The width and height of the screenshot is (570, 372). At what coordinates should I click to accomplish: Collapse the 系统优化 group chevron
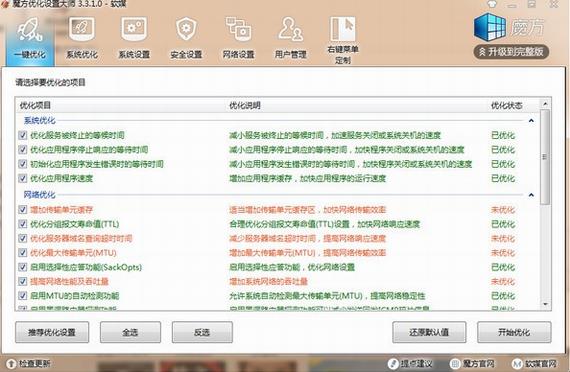coord(531,120)
